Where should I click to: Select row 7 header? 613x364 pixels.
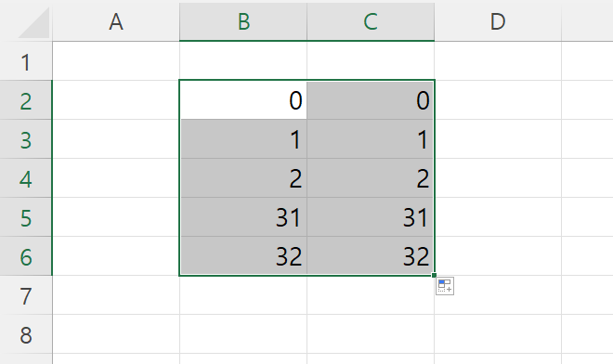click(26, 295)
